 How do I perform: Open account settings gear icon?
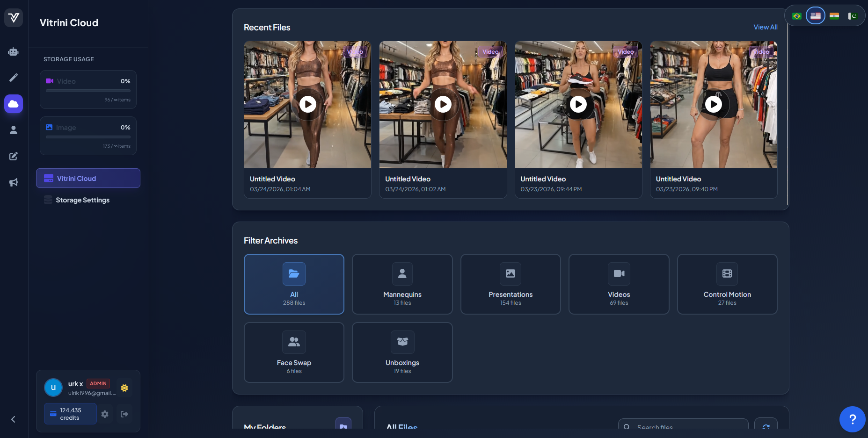[105, 414]
